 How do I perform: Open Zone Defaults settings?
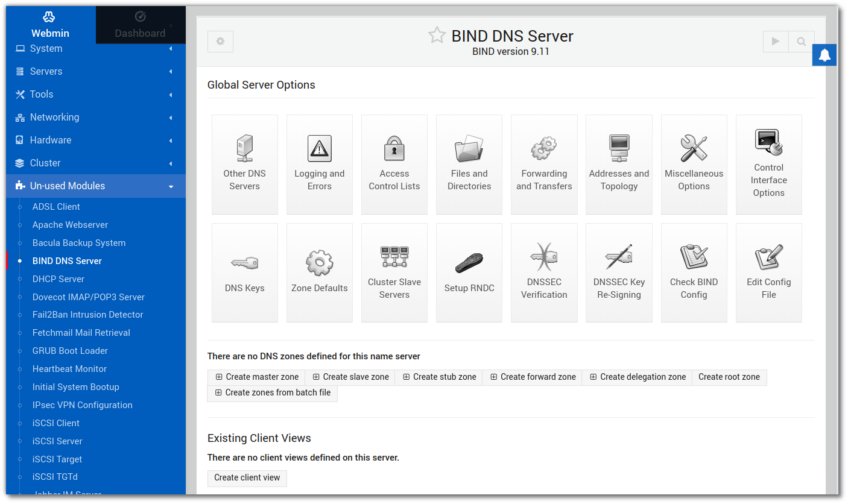tap(319, 272)
